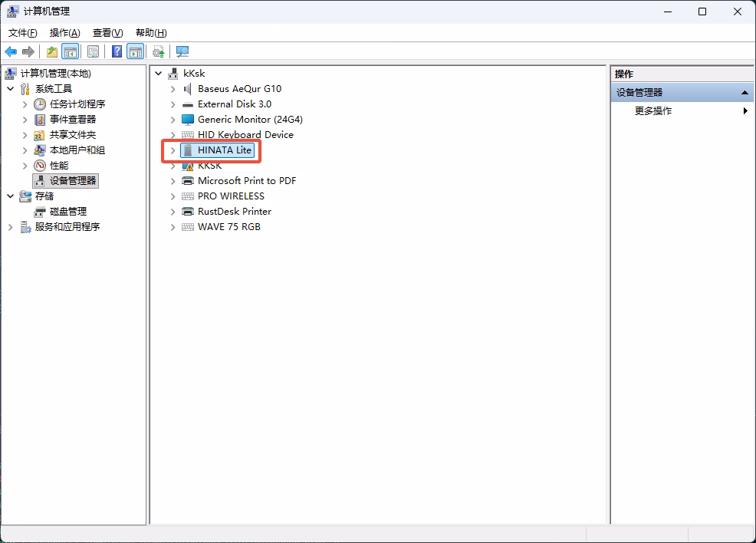Expand the Baseus AeQur G10 node
This screenshot has height=543, width=756.
tap(173, 89)
